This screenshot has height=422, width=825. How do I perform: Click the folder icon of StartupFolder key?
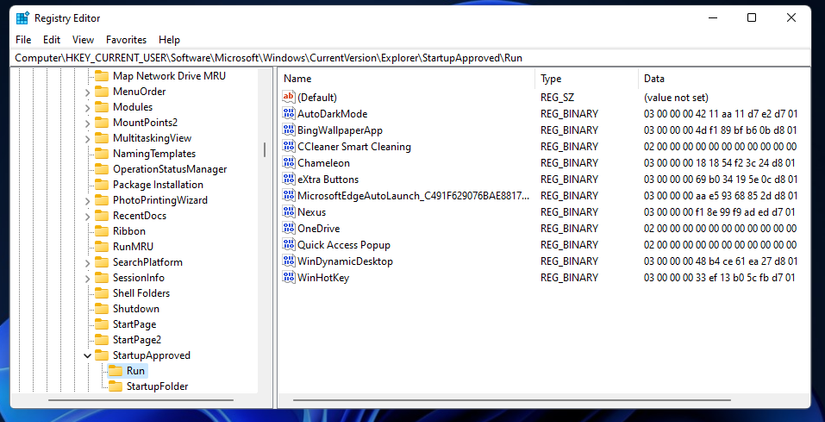click(115, 387)
